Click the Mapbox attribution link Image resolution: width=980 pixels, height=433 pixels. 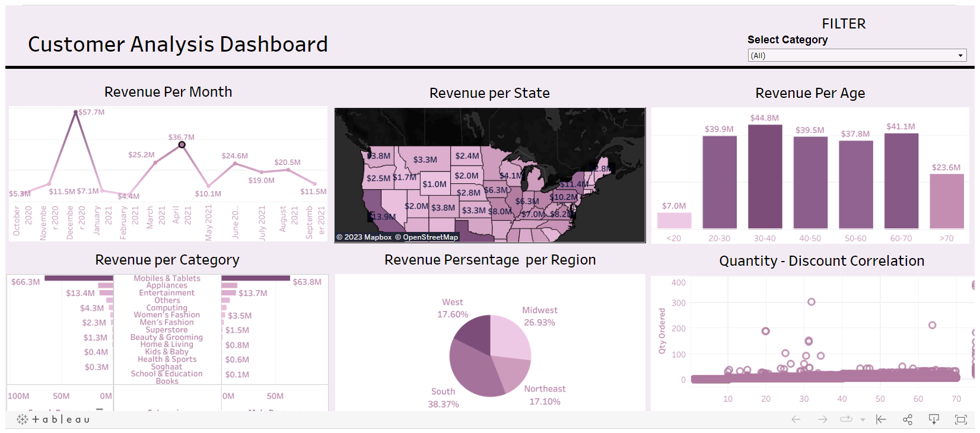[x=364, y=237]
